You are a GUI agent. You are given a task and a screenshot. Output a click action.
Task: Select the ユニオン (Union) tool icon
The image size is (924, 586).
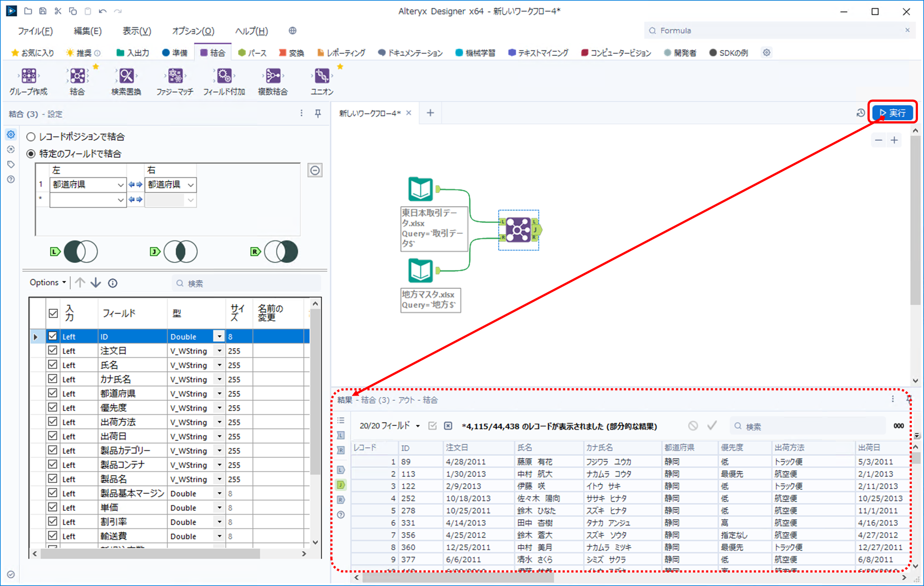[322, 77]
